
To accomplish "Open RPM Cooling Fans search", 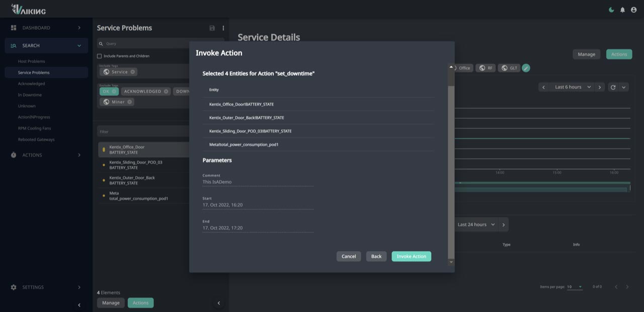I will coord(34,128).
